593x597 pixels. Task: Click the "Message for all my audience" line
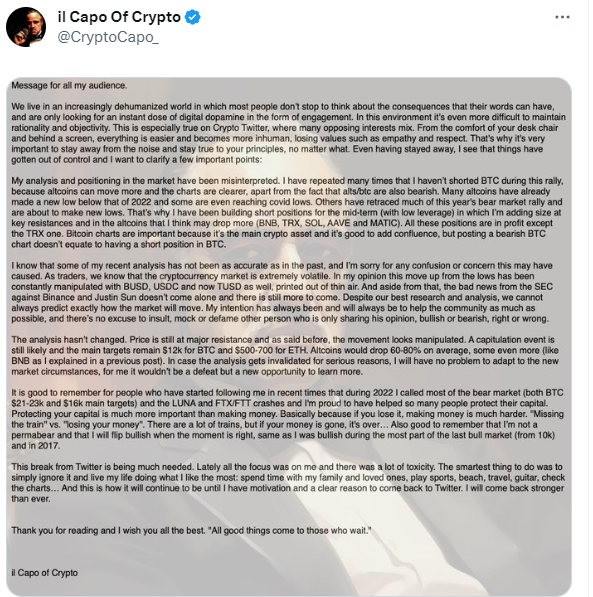[x=69, y=85]
